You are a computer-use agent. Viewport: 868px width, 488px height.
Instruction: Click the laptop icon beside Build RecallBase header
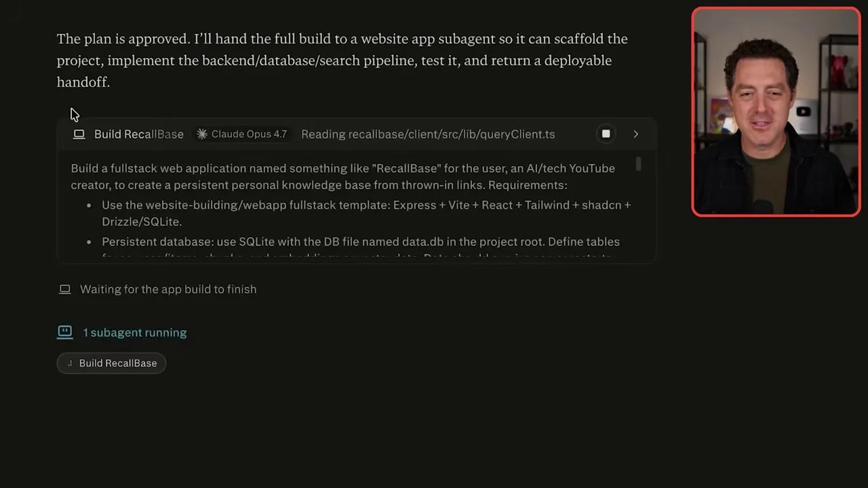(x=79, y=134)
